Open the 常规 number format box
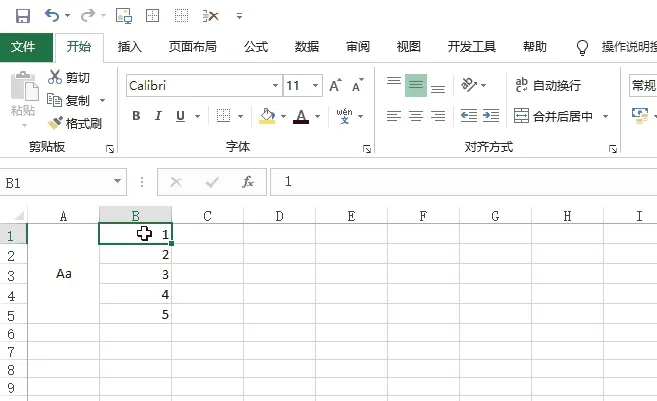Viewport: 657px width, 401px height. [x=643, y=85]
